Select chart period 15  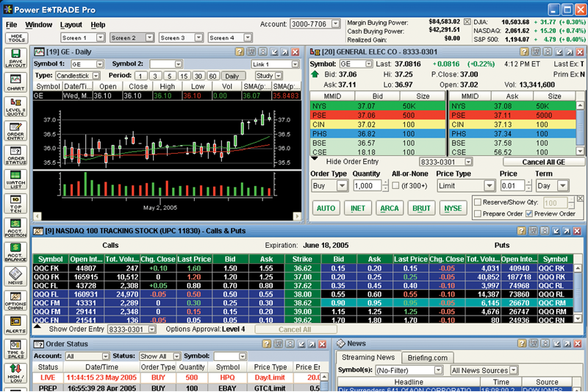(184, 76)
